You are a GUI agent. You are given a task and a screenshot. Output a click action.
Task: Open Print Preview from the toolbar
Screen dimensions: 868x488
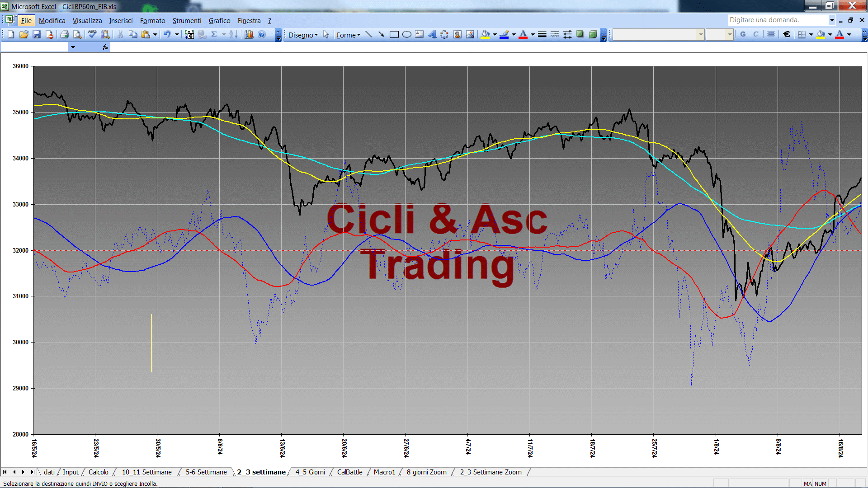click(77, 34)
